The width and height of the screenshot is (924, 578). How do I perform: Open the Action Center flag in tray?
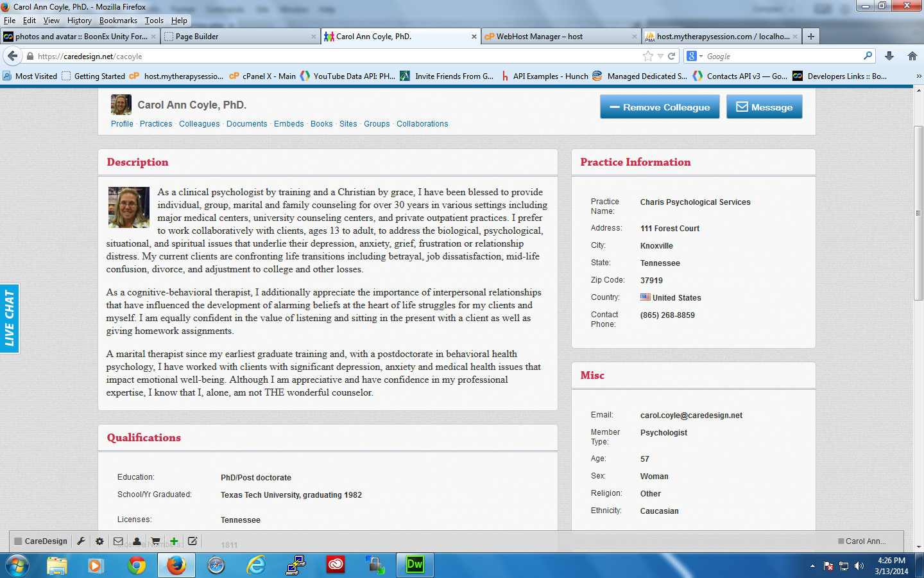click(828, 566)
